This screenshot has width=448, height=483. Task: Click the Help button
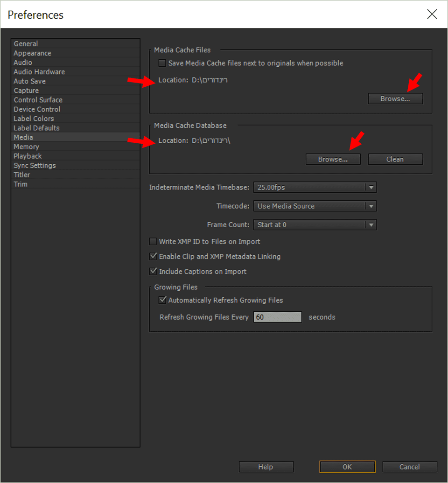pos(266,467)
